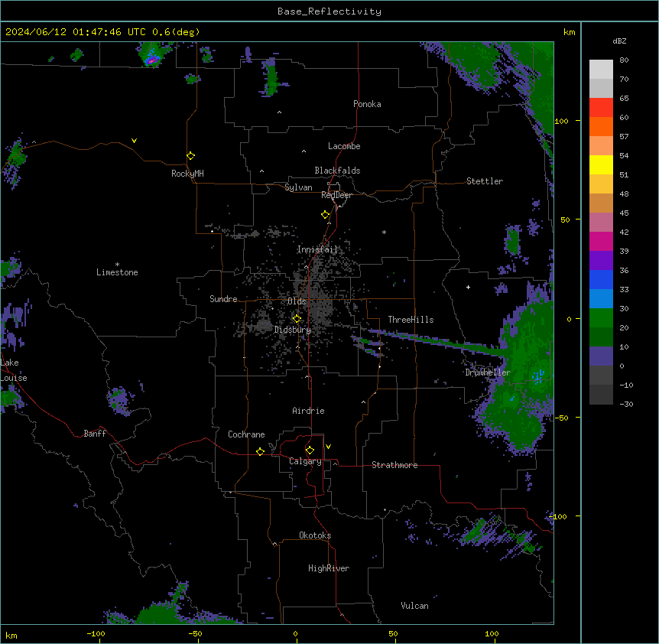Select the RedDeer city label
Viewport: 659px width, 644px height.
coord(336,195)
